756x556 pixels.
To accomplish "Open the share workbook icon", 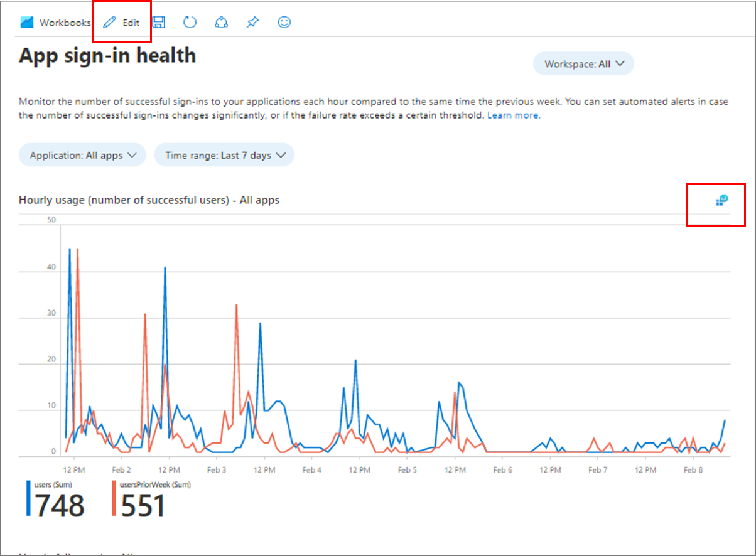I will pyautogui.click(x=221, y=23).
